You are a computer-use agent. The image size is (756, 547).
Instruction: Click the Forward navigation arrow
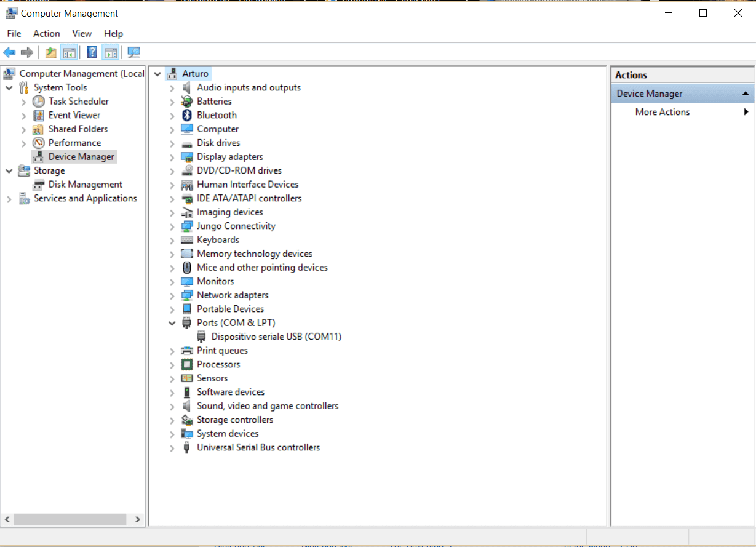tap(27, 52)
